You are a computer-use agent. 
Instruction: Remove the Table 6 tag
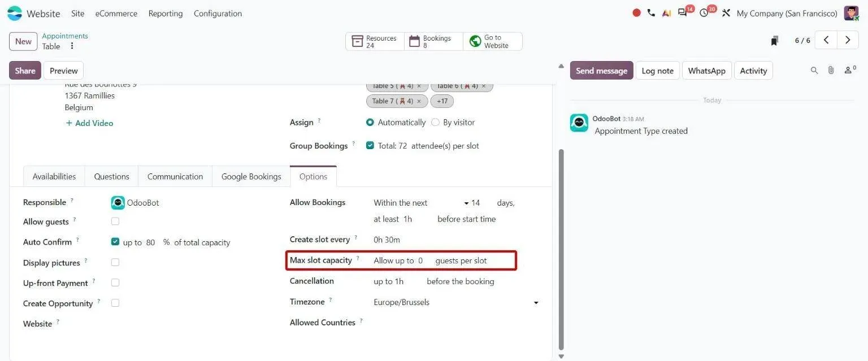pyautogui.click(x=483, y=86)
